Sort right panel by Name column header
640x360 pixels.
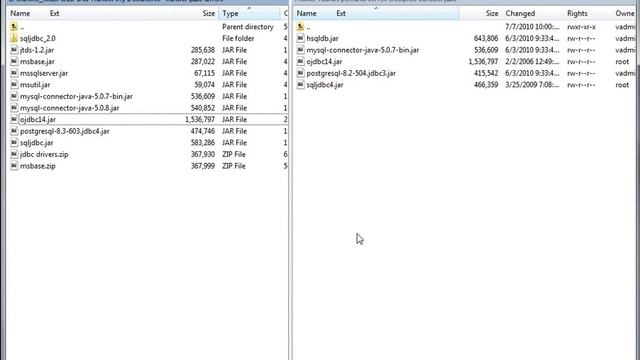pyautogui.click(x=307, y=13)
